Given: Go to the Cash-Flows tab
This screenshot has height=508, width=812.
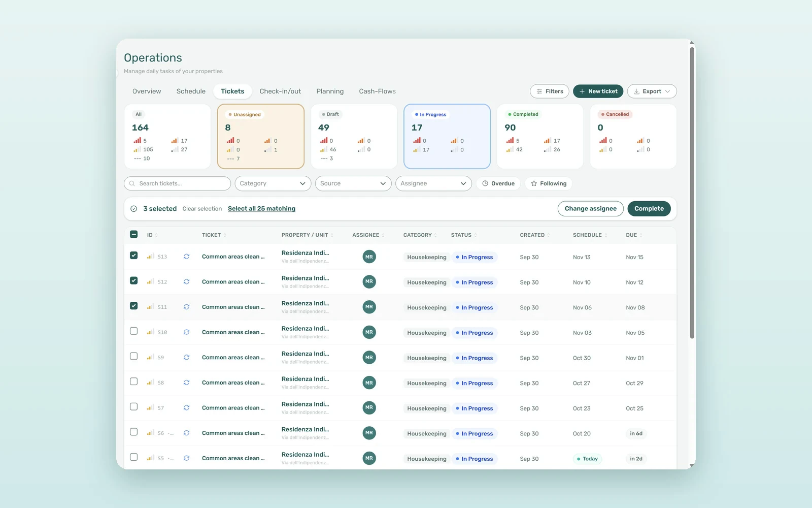Looking at the screenshot, I should click(x=378, y=91).
